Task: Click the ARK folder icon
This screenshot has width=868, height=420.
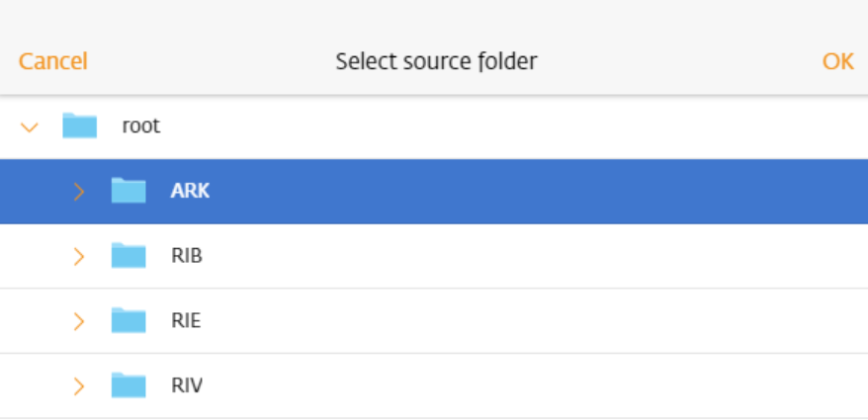Action: pyautogui.click(x=129, y=191)
